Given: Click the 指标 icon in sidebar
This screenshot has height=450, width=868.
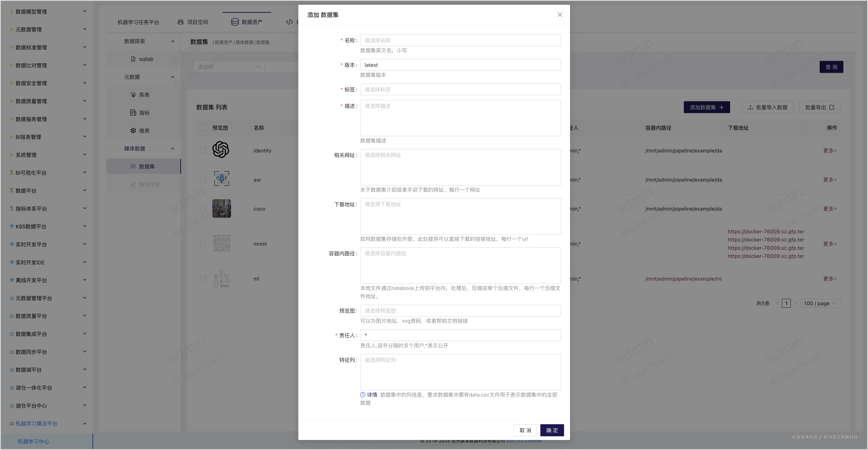Looking at the screenshot, I should coord(133,113).
